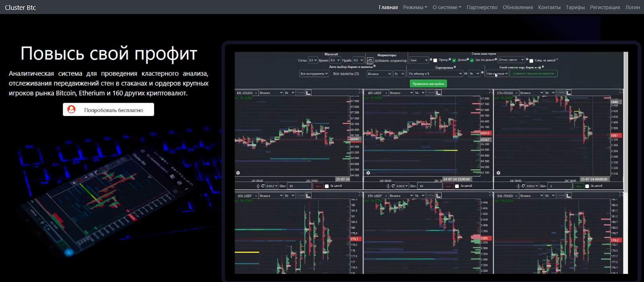
Task: Click the Add indicator chart icon
Action: point(369,61)
